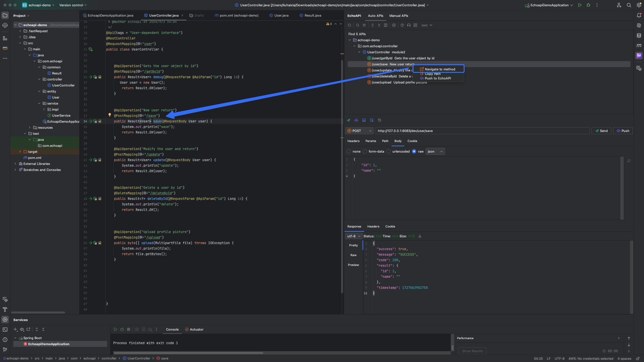The height and width of the screenshot is (362, 644).
Task: Switch response view to Raw
Action: tap(353, 255)
